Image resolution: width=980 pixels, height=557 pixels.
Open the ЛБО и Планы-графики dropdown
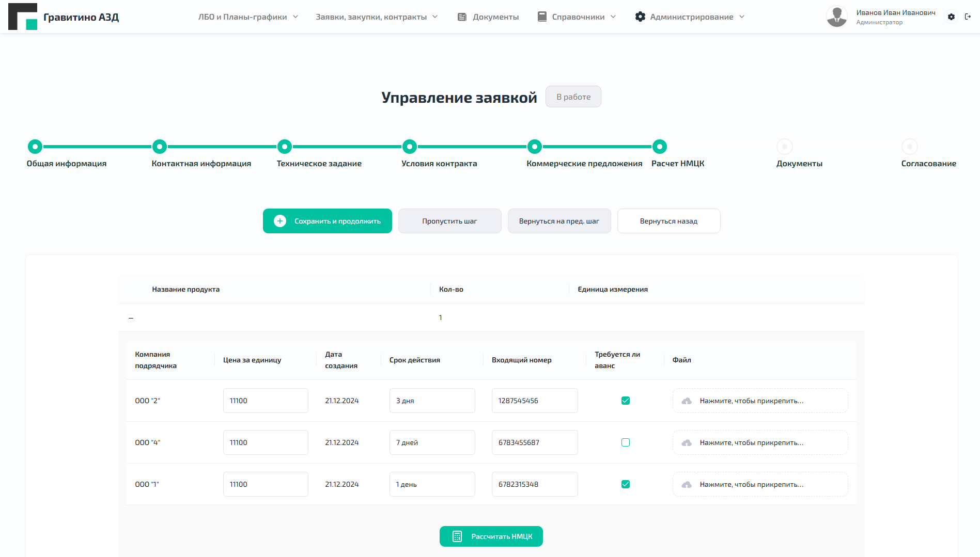click(247, 16)
